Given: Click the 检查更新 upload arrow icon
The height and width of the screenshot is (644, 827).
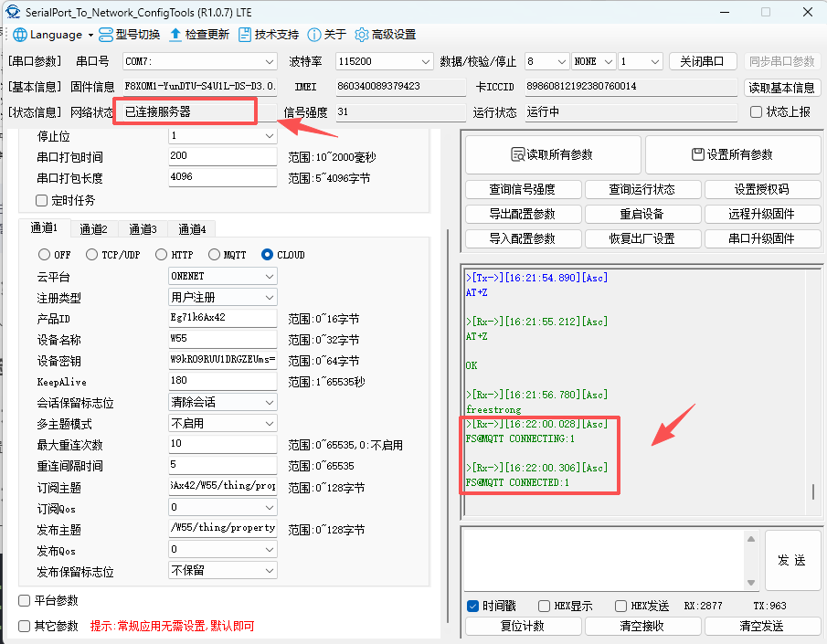Looking at the screenshot, I should [175, 35].
